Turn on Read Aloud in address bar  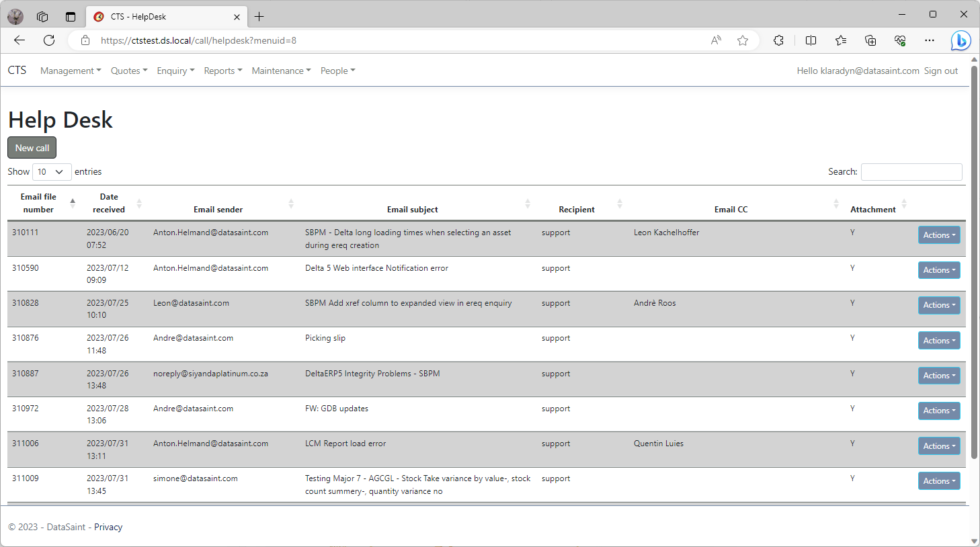tap(716, 40)
